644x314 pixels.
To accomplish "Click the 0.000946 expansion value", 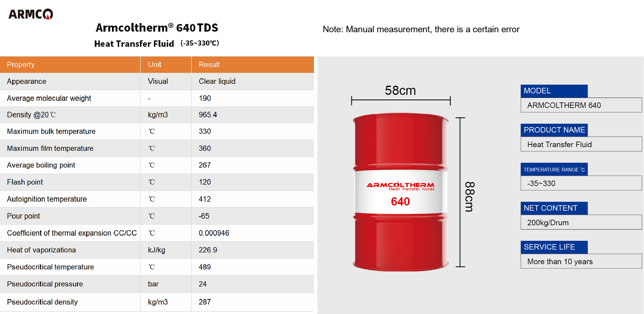I will [x=214, y=233].
